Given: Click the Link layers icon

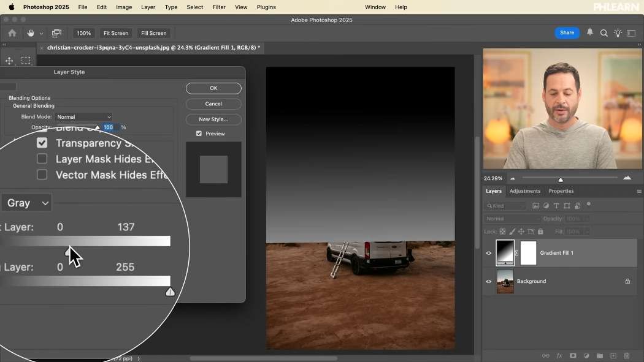Looking at the screenshot, I should [x=545, y=356].
